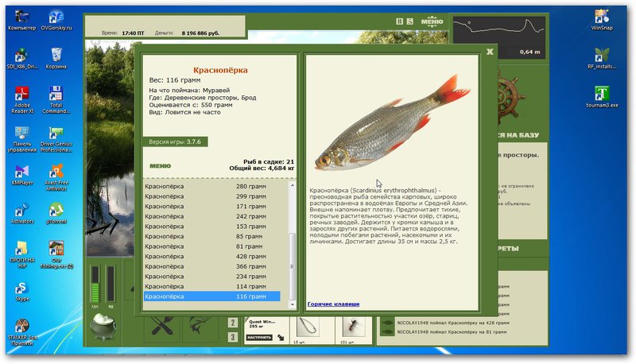Click the arrow icon next to НАСТРОИТЬ
This screenshot has height=364, width=636.
point(281,337)
